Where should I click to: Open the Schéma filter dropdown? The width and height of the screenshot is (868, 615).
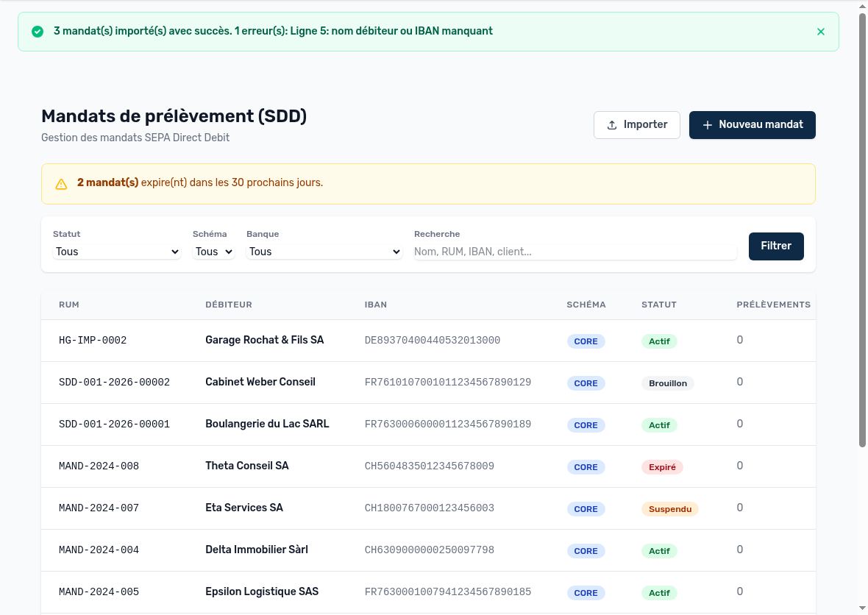coord(213,252)
